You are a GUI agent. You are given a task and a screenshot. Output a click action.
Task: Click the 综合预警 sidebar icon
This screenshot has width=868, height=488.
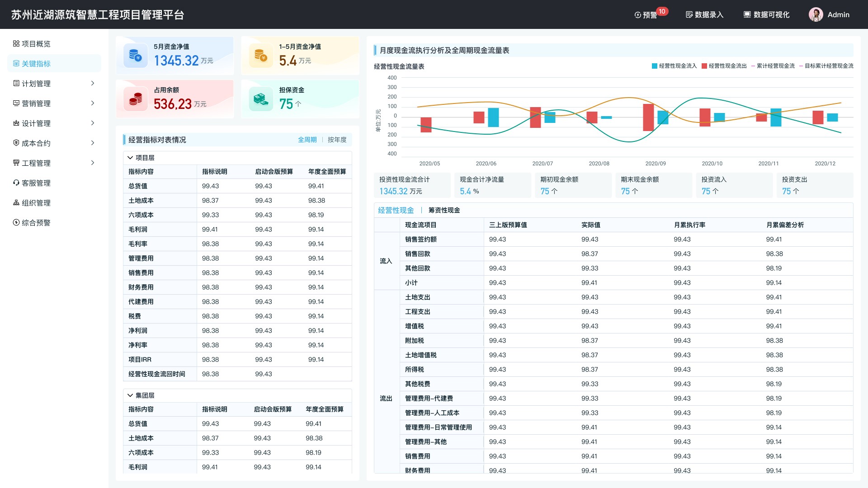pyautogui.click(x=16, y=223)
